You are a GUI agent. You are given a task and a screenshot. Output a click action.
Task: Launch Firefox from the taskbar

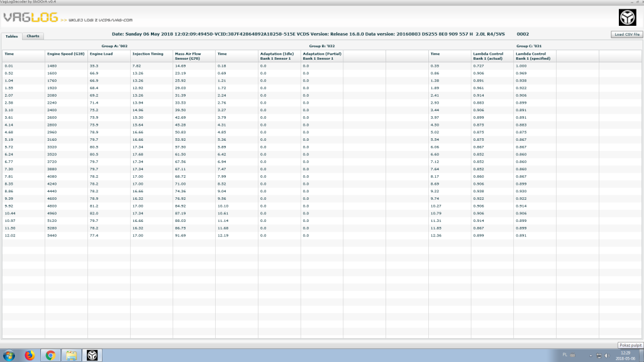tap(30, 356)
